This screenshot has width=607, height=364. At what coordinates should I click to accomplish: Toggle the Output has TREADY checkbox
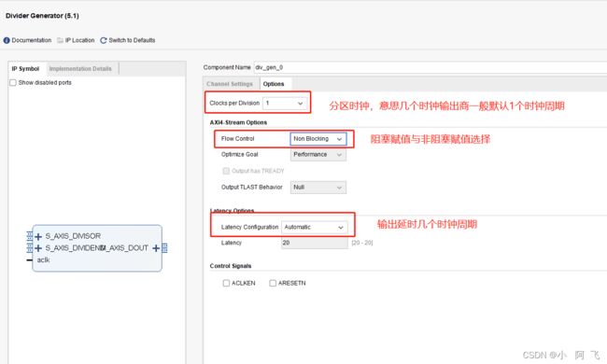(x=226, y=171)
